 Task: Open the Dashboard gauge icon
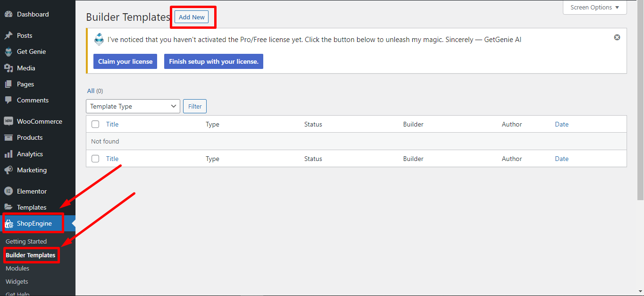[8, 15]
